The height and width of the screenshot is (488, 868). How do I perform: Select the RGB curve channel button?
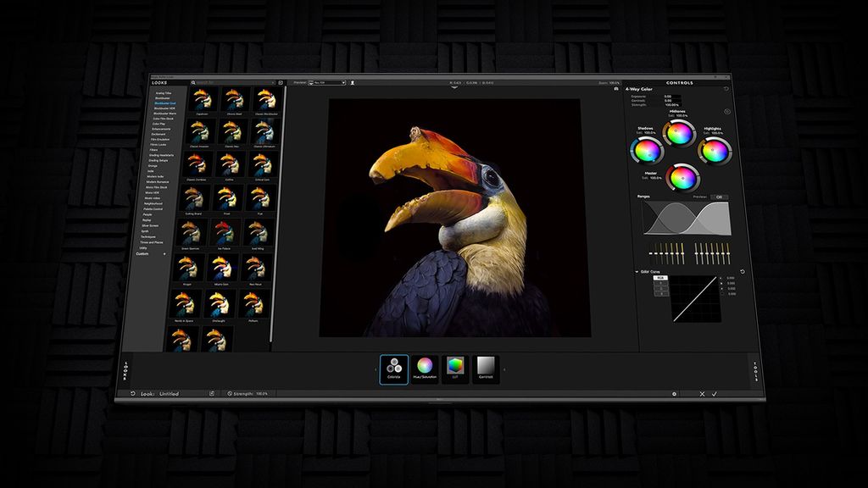click(x=662, y=278)
